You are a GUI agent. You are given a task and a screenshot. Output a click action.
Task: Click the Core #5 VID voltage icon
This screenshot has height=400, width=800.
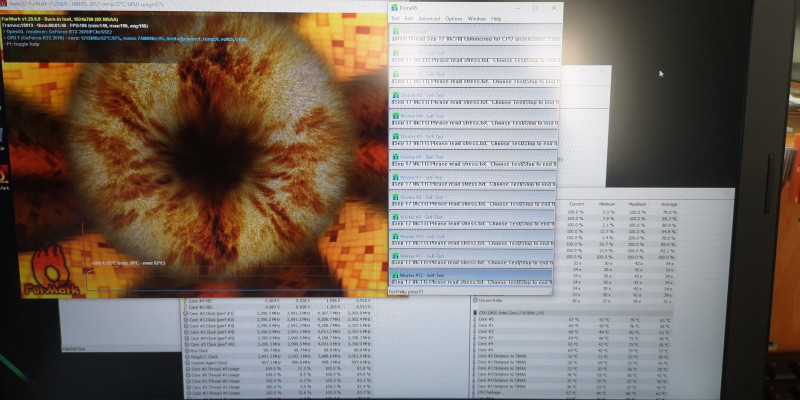[x=185, y=307]
